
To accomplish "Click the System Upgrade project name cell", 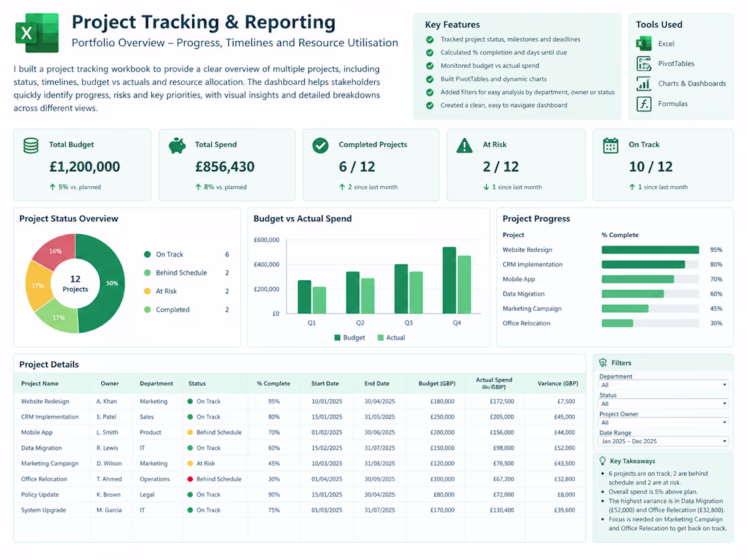I will [43, 510].
